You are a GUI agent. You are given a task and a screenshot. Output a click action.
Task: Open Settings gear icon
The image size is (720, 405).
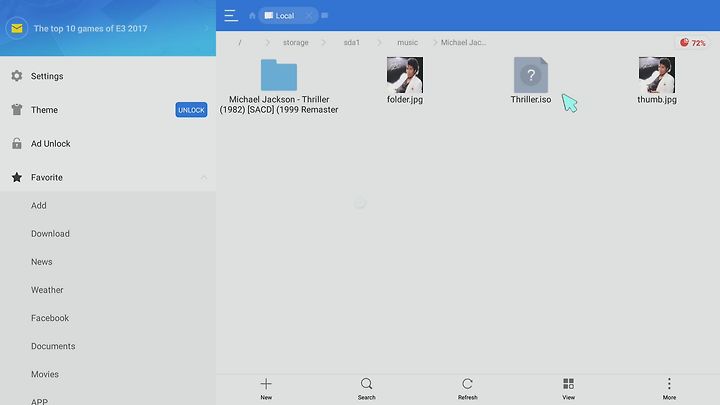[x=17, y=76]
